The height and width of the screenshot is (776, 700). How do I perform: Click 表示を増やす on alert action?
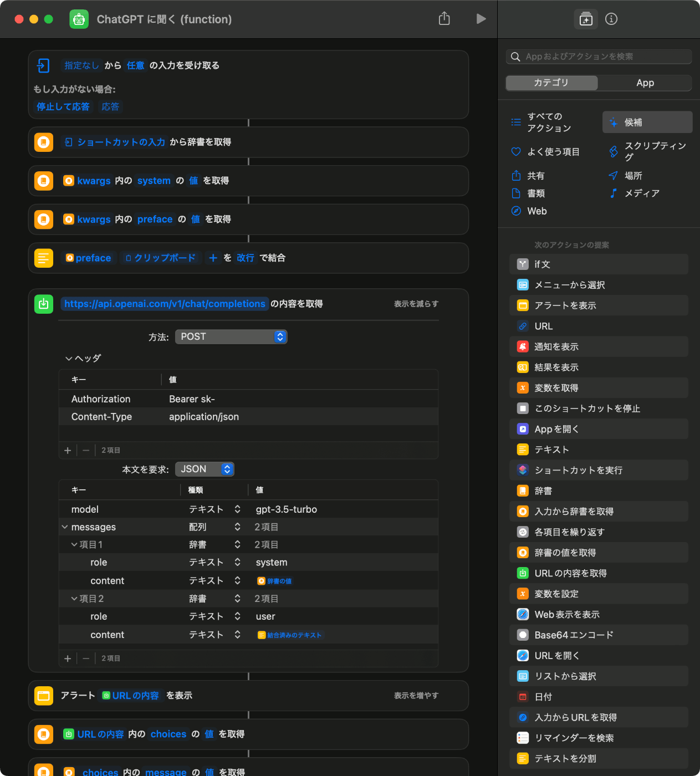pos(416,696)
